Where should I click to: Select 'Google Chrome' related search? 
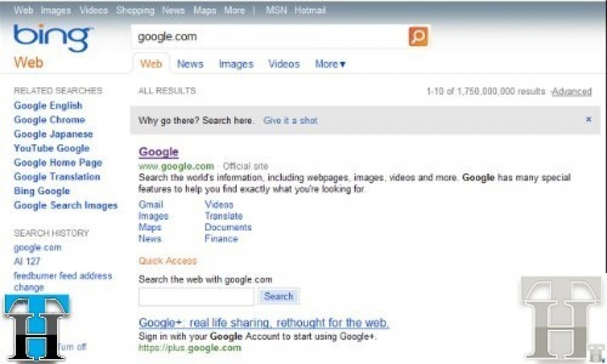[x=50, y=120]
